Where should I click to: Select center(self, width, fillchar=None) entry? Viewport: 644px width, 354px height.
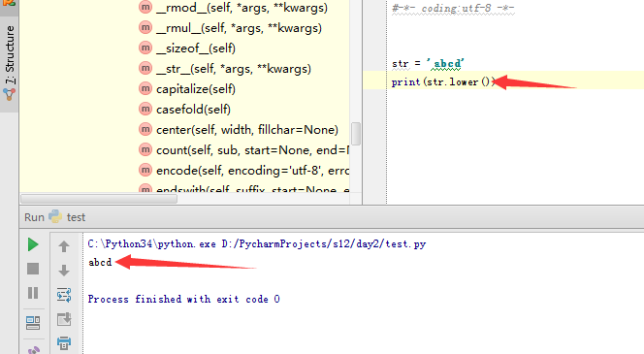[247, 130]
